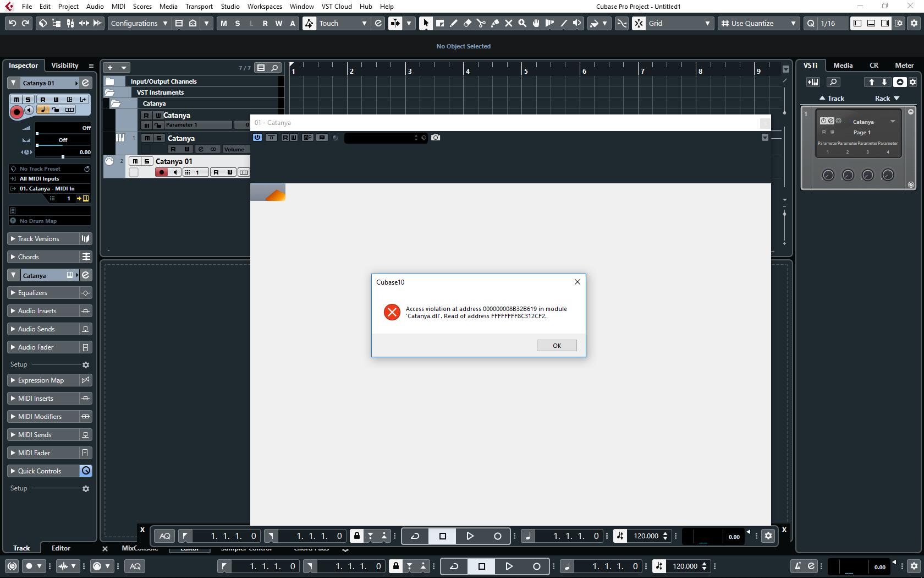Screen dimensions: 924x578
Task: Select the Object Selection arrow tool
Action: pos(426,23)
